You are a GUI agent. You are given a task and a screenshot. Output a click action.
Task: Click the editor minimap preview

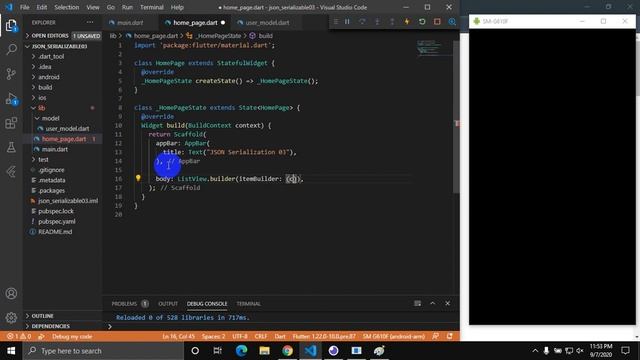tap(433, 47)
